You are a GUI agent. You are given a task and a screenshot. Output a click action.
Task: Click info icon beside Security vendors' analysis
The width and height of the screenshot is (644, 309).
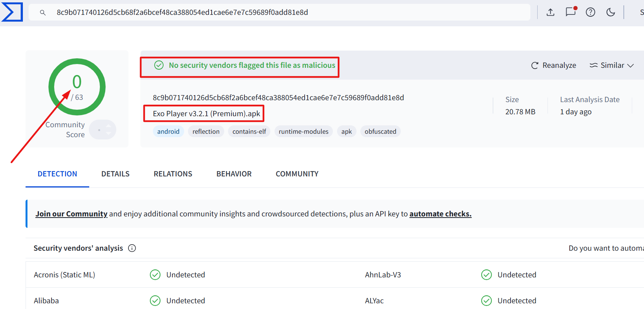coord(132,248)
